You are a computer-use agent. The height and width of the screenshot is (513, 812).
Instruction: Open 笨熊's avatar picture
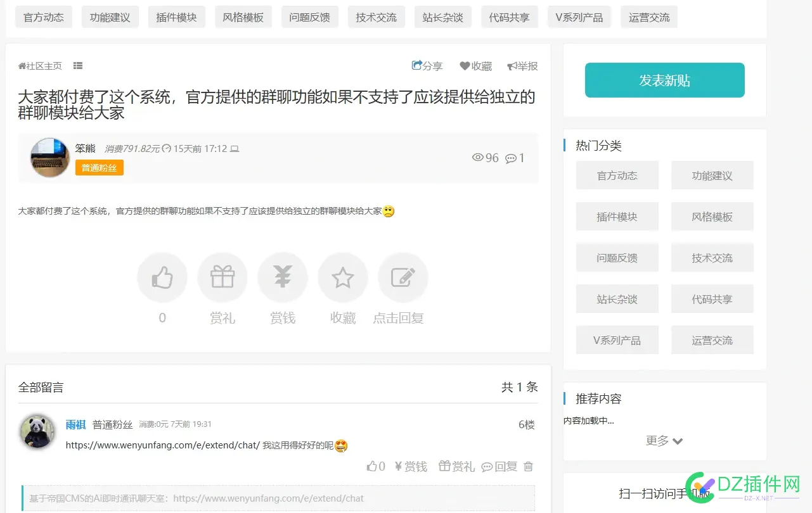50,158
